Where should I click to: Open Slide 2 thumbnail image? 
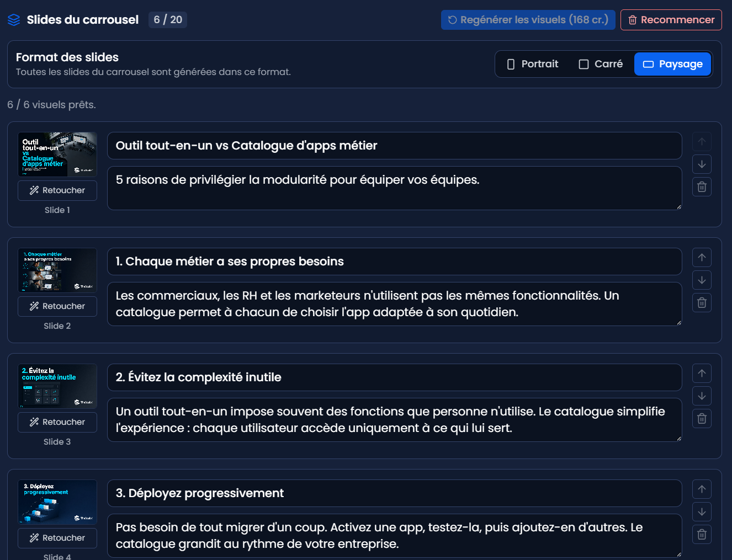coord(57,270)
